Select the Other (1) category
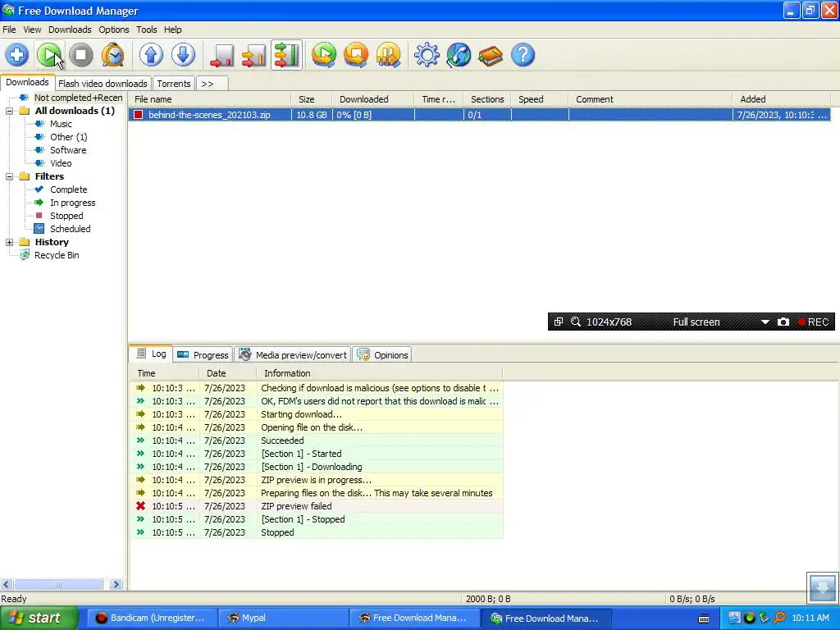 tap(69, 137)
